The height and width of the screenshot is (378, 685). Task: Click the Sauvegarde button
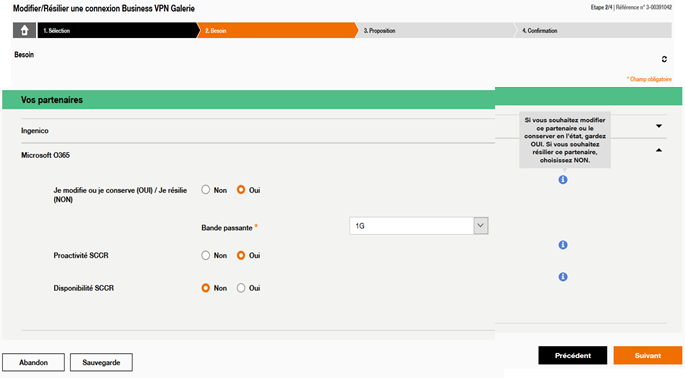101,362
